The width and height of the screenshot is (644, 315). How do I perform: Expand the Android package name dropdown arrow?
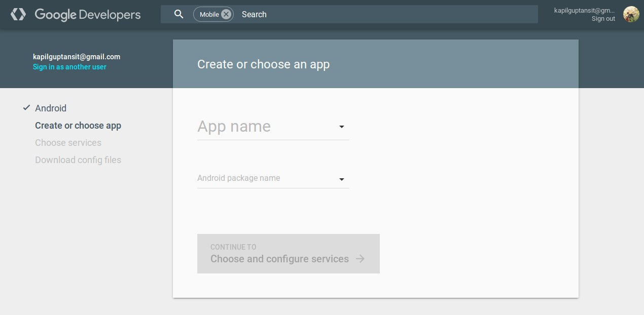[x=342, y=179]
